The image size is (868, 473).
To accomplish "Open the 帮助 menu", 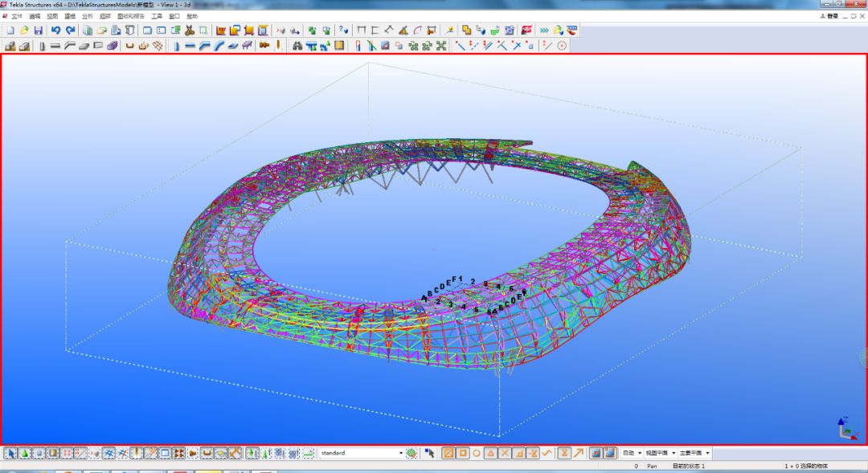I will pyautogui.click(x=192, y=17).
